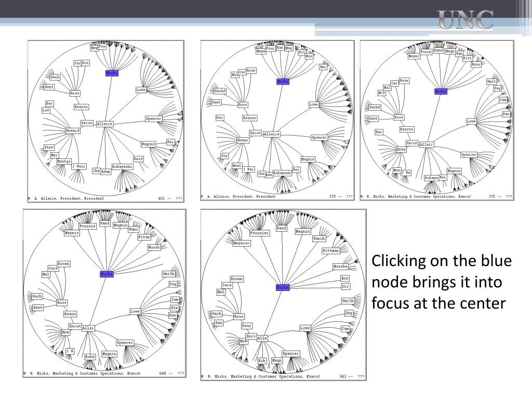Select the Kearns node in diagram 378

(250, 118)
